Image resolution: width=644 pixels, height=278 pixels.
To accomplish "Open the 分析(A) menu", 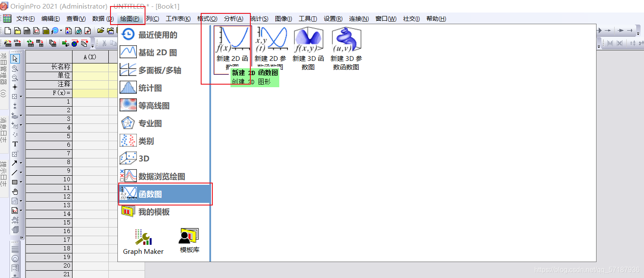I will [234, 19].
